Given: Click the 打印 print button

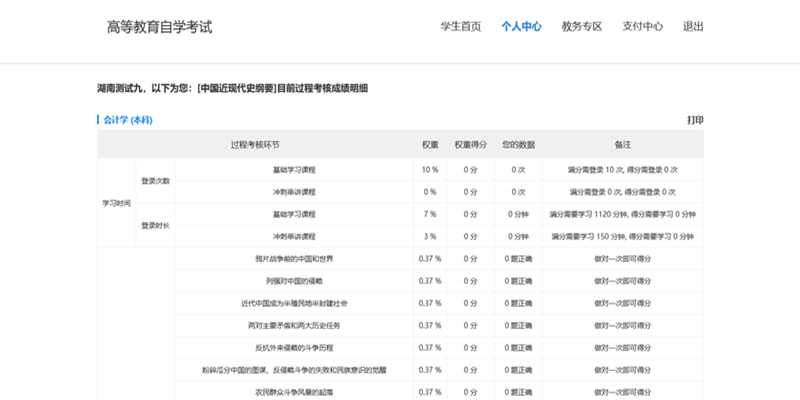Looking at the screenshot, I should tap(694, 120).
